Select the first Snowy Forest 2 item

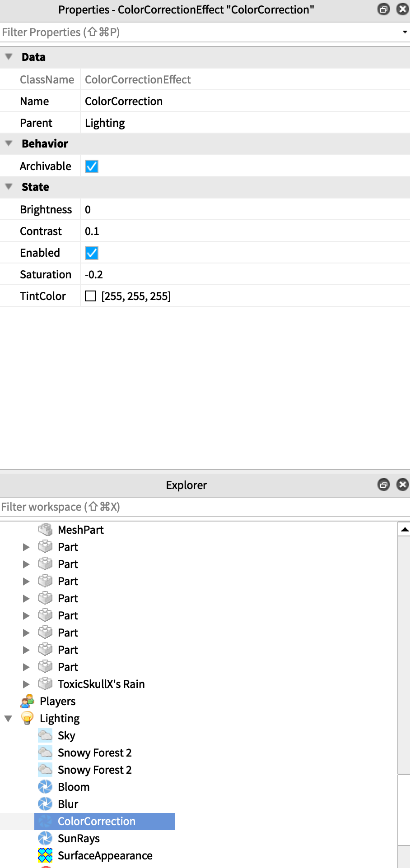(x=94, y=753)
